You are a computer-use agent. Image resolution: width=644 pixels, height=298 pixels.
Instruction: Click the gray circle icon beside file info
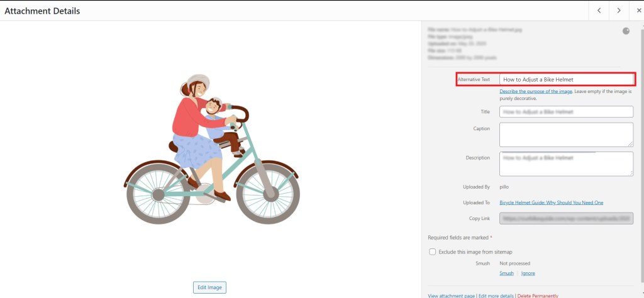pyautogui.click(x=626, y=31)
